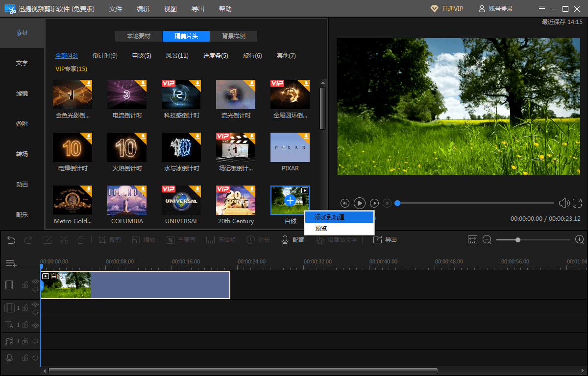Click the fit timeline to window icon

[x=472, y=239]
